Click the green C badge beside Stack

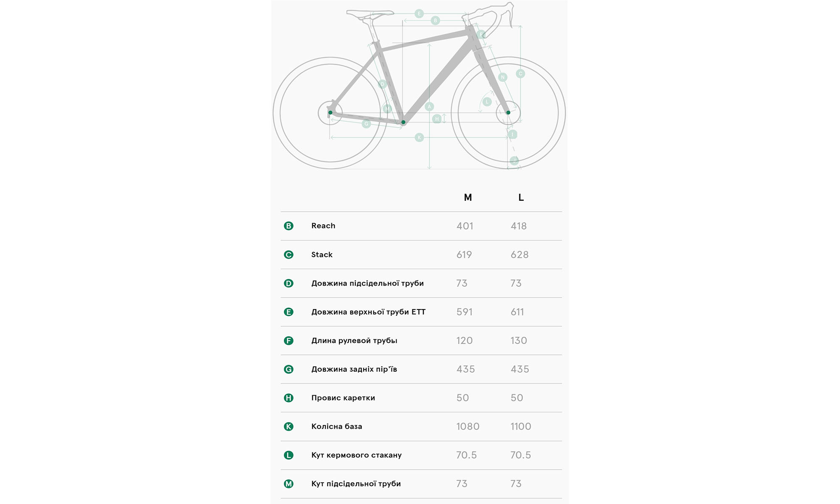tap(289, 255)
